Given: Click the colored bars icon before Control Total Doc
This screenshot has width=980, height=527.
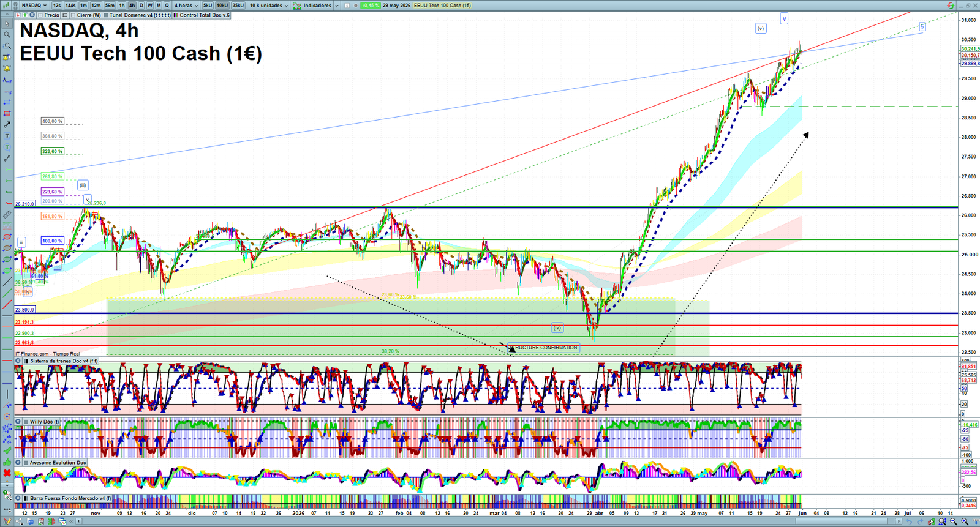Looking at the screenshot, I should click(x=176, y=15).
